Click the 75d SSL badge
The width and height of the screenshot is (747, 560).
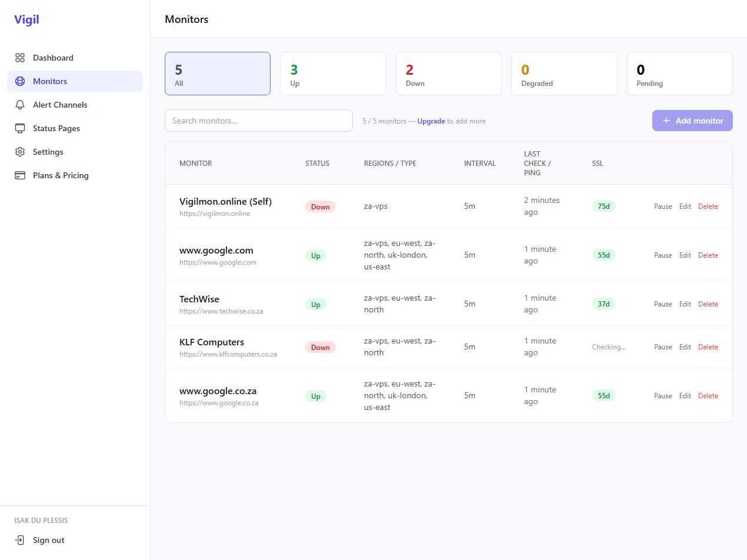point(603,206)
